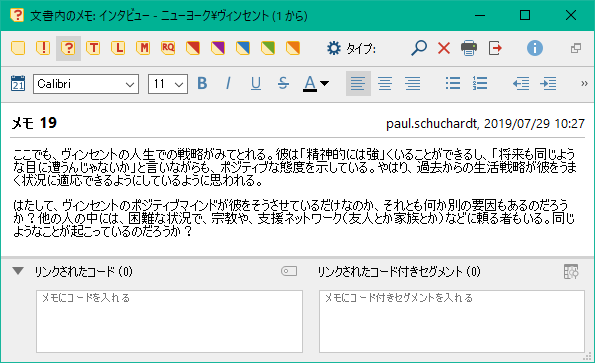Select the question mark memo icon
The width and height of the screenshot is (595, 363).
(x=68, y=48)
